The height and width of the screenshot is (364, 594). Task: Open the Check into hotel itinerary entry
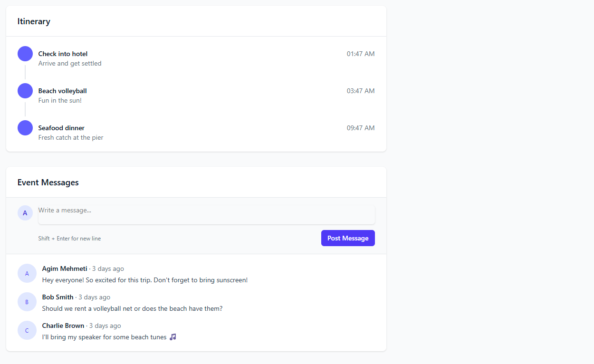click(62, 53)
